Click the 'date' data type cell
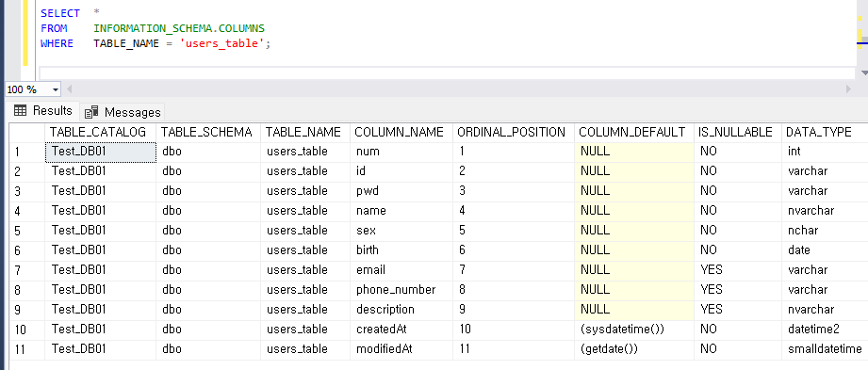868x370 pixels. (825, 251)
